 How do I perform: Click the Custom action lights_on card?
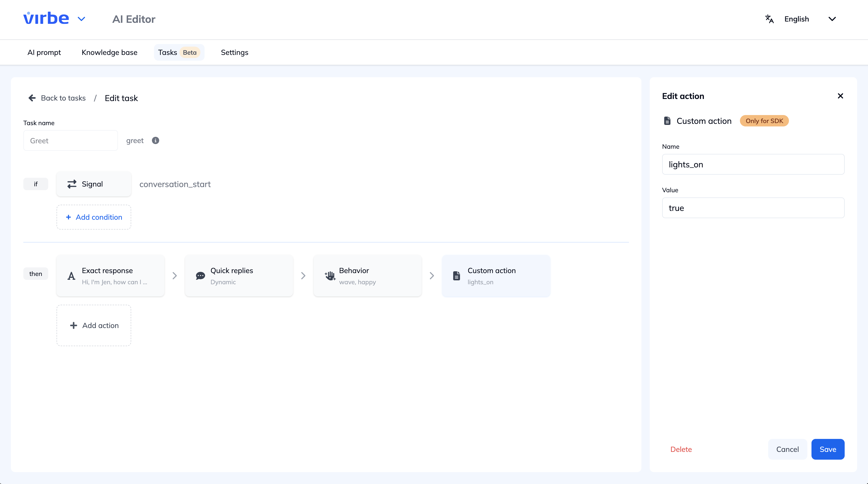(495, 275)
